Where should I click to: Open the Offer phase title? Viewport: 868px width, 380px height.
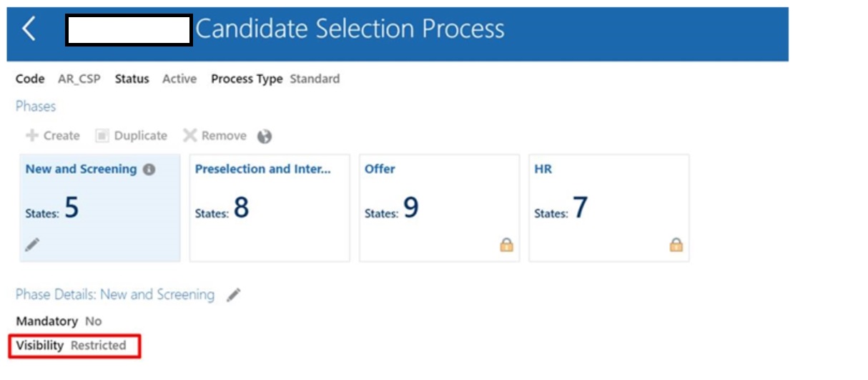coord(380,170)
